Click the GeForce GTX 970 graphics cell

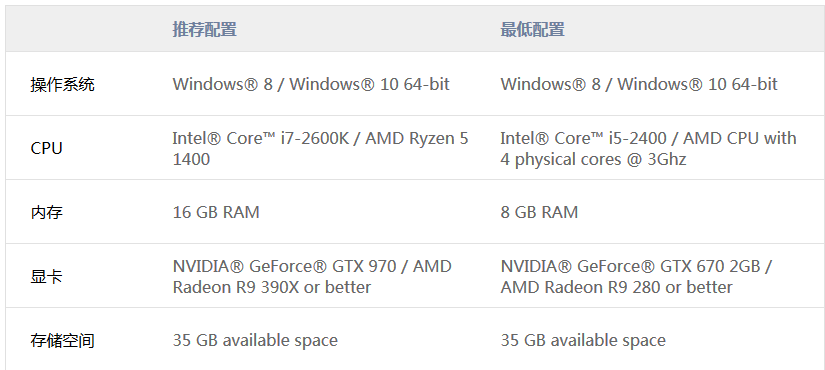(x=312, y=277)
